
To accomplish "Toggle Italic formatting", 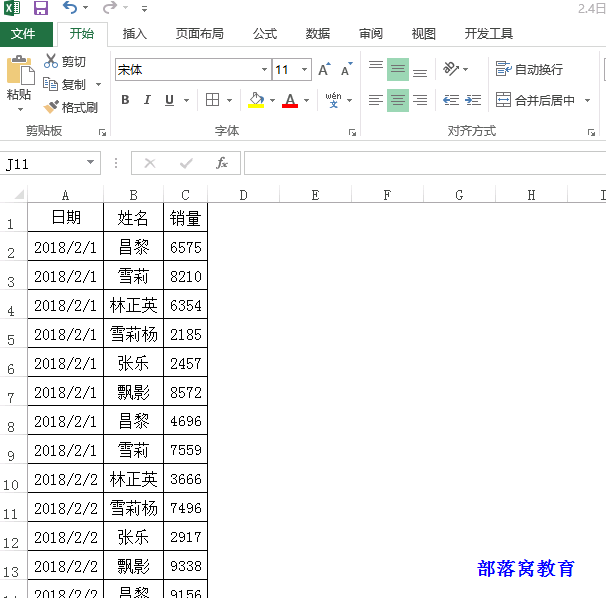I will [147, 100].
